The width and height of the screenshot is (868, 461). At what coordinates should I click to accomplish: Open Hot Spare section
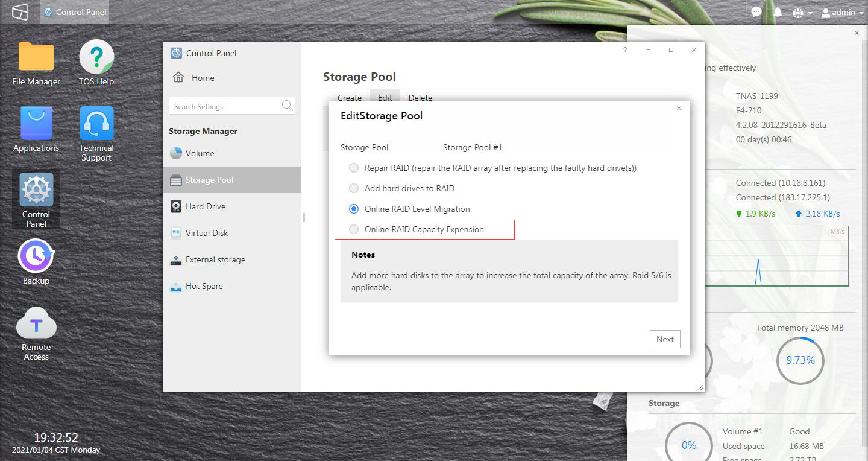pyautogui.click(x=232, y=286)
